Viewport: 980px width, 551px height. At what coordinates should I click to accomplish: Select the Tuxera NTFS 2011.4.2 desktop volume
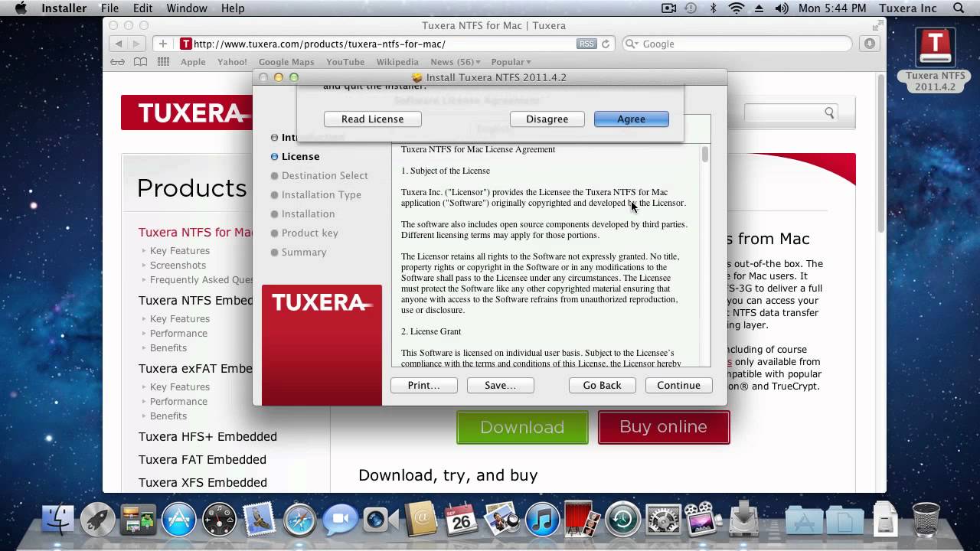click(935, 60)
